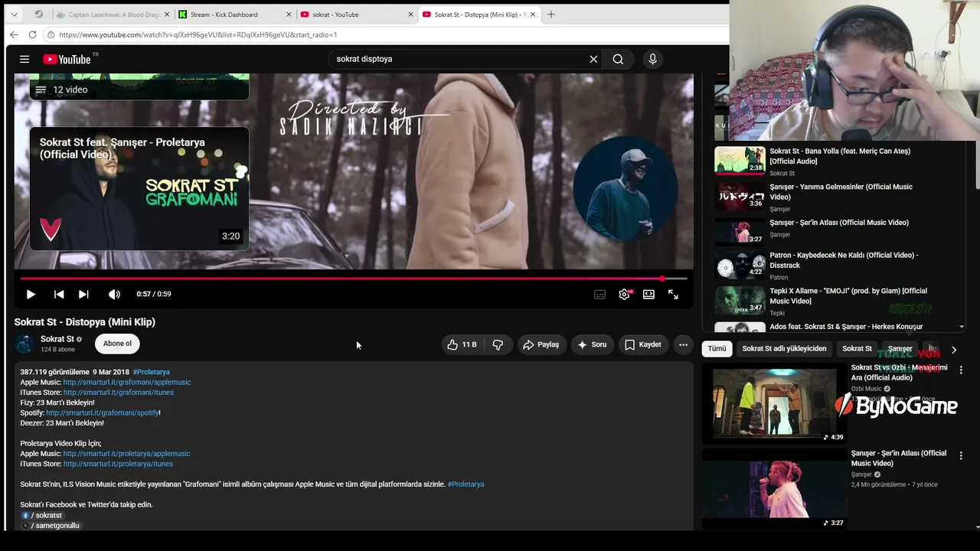The height and width of the screenshot is (551, 980).
Task: Go back with the browser back arrow
Action: point(14,34)
